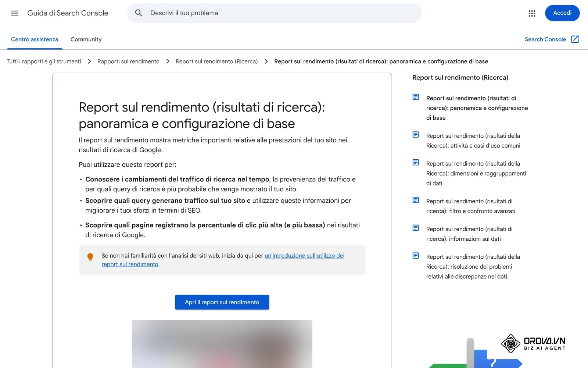
Task: Open sidebar article 'filtro e confronto avanzati'
Action: click(471, 206)
